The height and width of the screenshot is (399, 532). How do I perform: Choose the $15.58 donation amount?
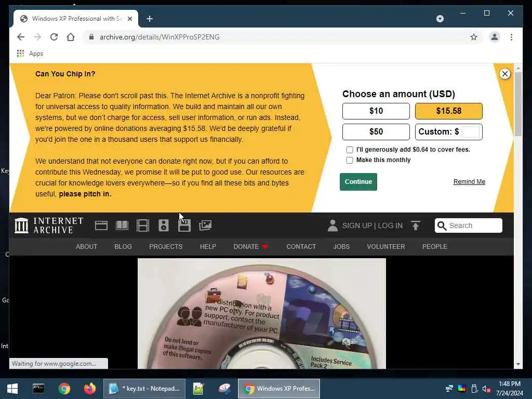click(448, 111)
